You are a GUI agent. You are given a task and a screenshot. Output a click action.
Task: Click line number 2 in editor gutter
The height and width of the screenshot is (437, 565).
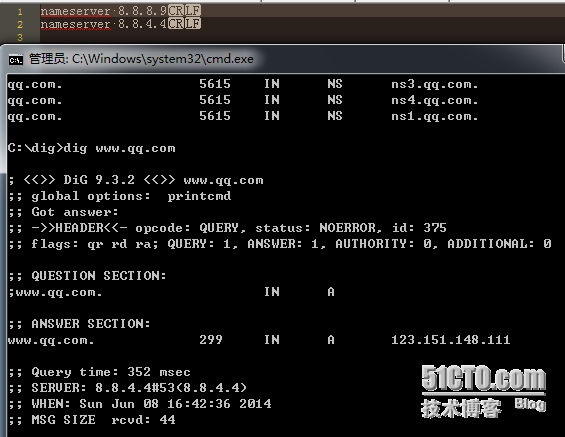point(20,24)
